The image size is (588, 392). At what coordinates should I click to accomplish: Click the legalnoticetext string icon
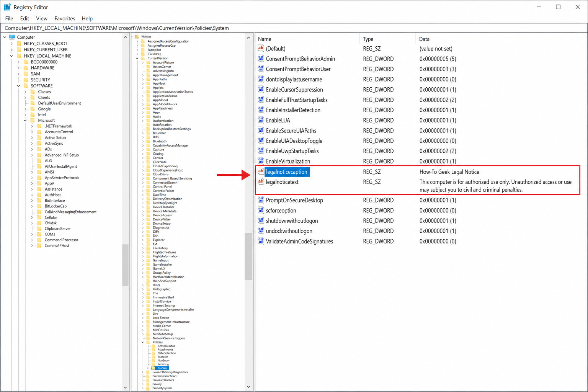(261, 182)
